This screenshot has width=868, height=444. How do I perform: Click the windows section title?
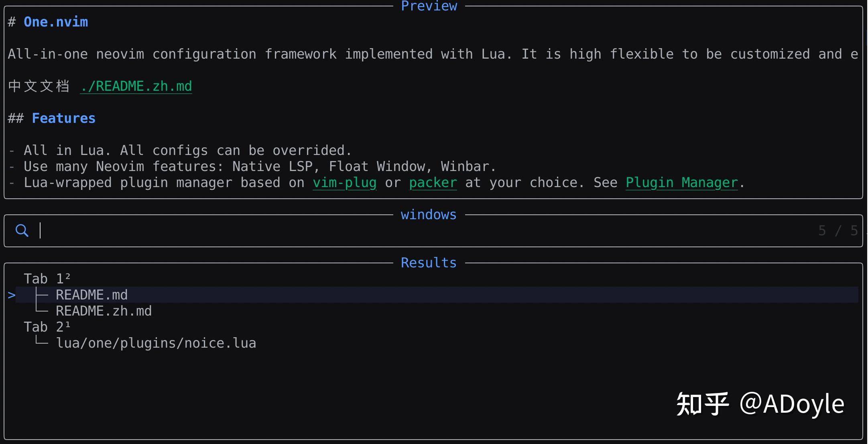coord(428,214)
